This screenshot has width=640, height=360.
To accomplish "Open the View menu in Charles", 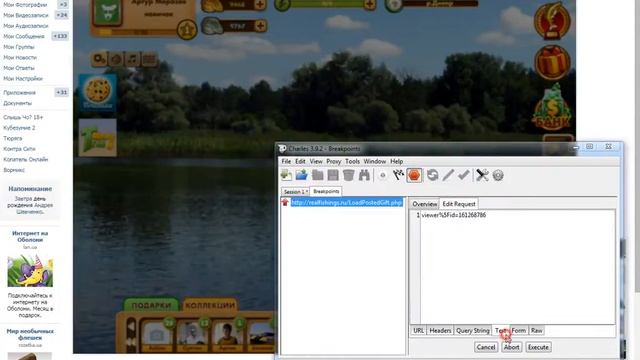I will point(316,161).
